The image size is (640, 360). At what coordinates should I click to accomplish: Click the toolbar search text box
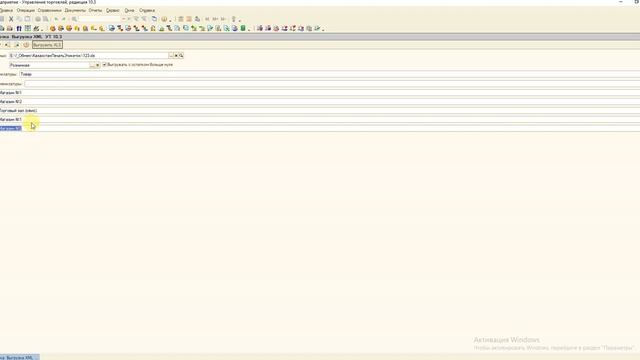pyautogui.click(x=100, y=19)
